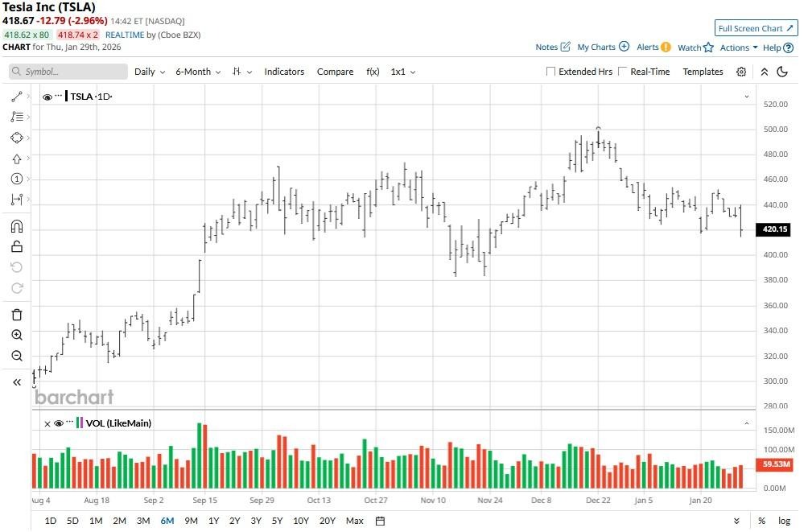Open the Help question mark icon

(x=789, y=48)
